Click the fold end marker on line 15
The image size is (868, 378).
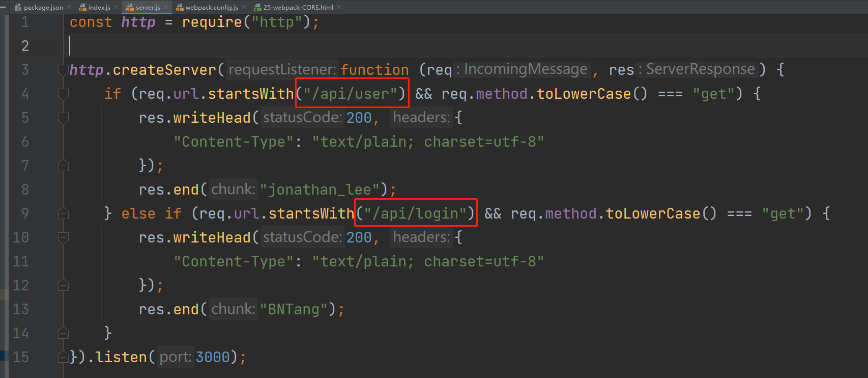click(63, 357)
